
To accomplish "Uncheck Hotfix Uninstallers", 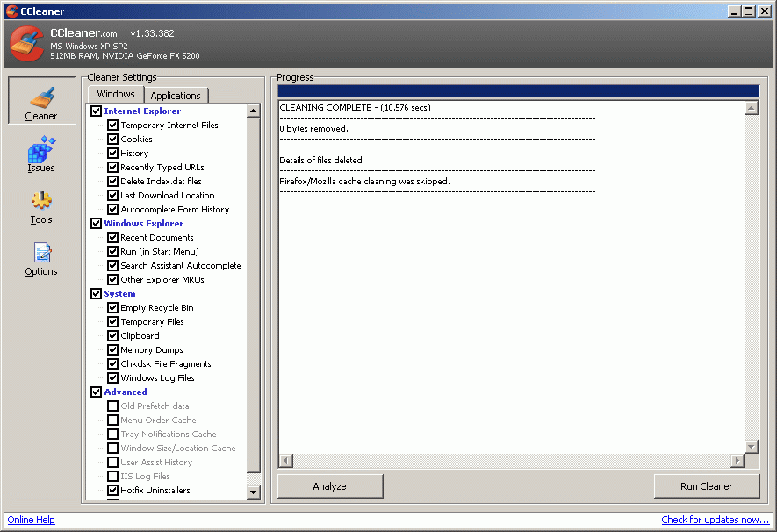I will (113, 490).
